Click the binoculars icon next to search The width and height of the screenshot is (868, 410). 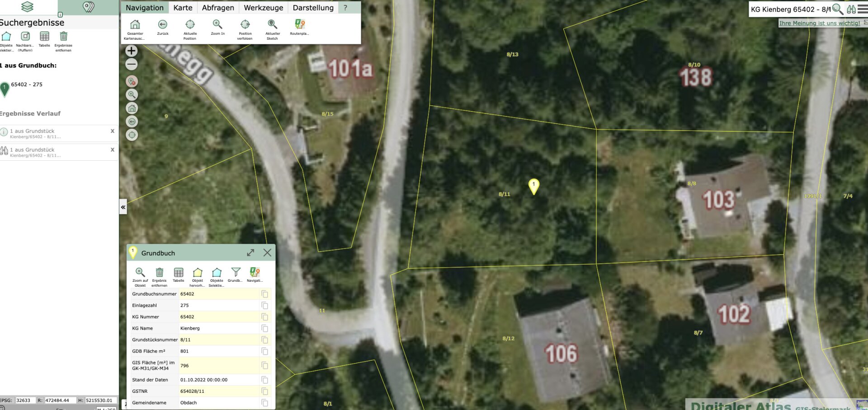851,9
